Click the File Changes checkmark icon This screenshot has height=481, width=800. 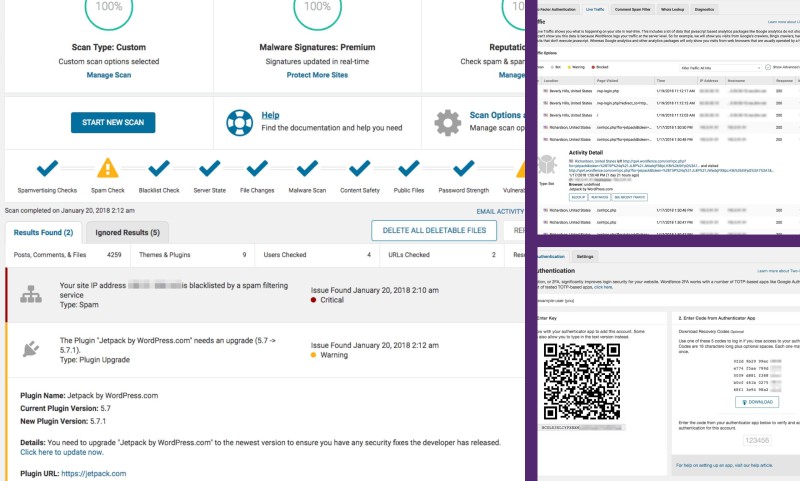pyautogui.click(x=257, y=168)
